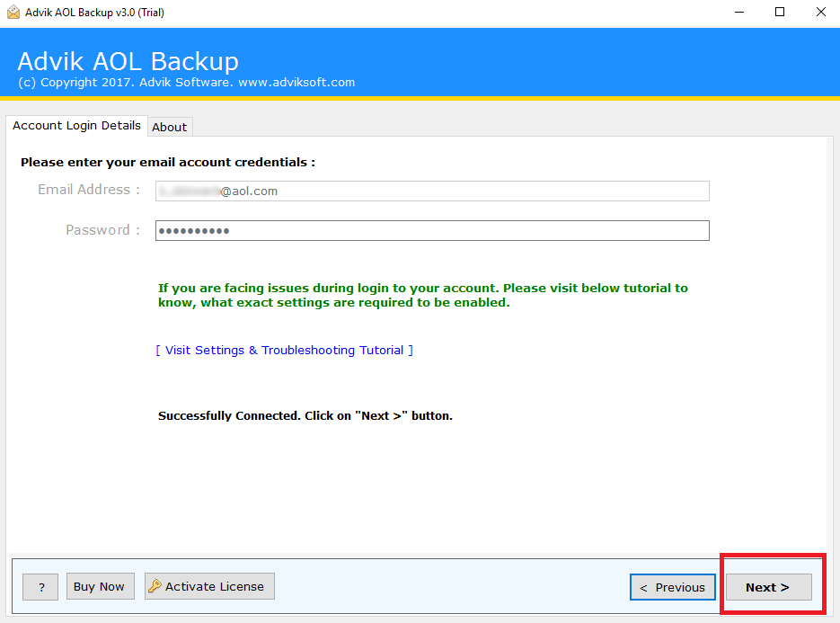Maximize the Advik AOL Backup window
This screenshot has width=840, height=623.
[780, 12]
